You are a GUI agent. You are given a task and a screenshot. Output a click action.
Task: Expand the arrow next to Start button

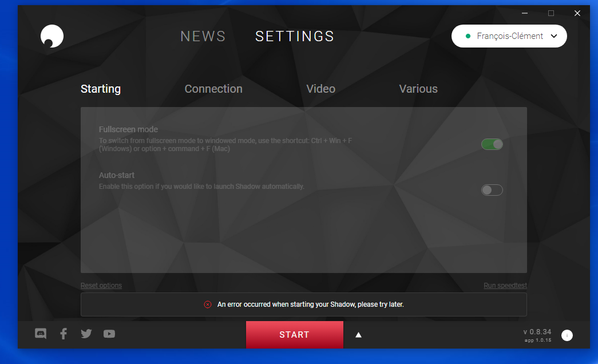pyautogui.click(x=358, y=335)
